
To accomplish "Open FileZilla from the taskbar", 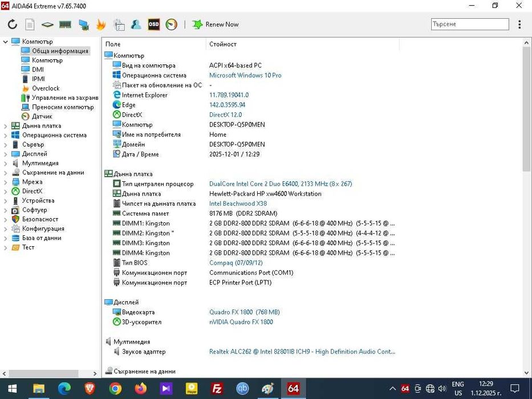I will (217, 389).
